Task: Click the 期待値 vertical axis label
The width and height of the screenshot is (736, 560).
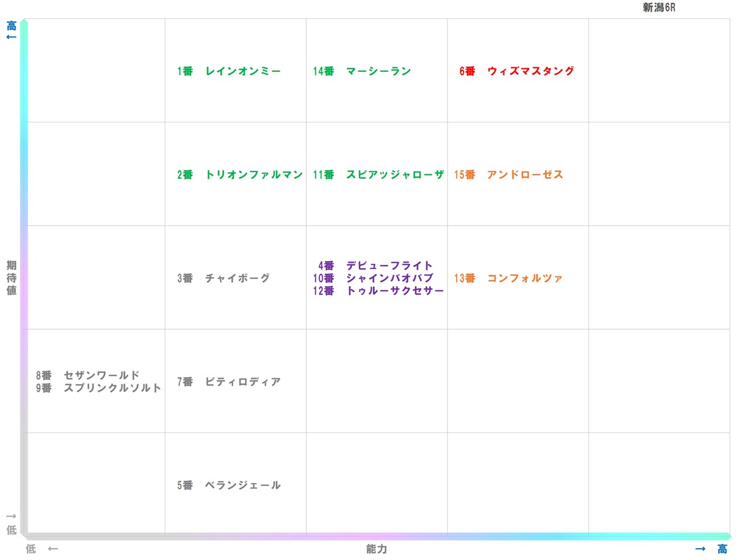Action: tap(11, 278)
